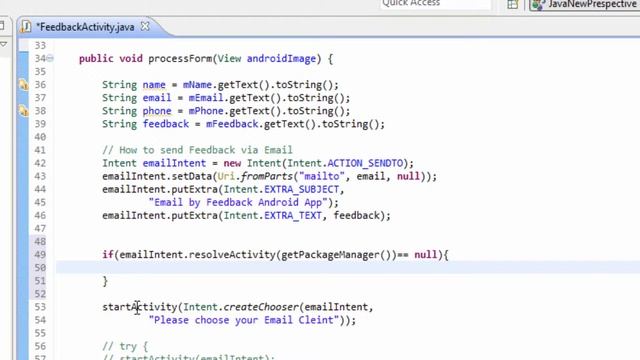Select the FeedbackActivity.java editor tab

coord(85,27)
